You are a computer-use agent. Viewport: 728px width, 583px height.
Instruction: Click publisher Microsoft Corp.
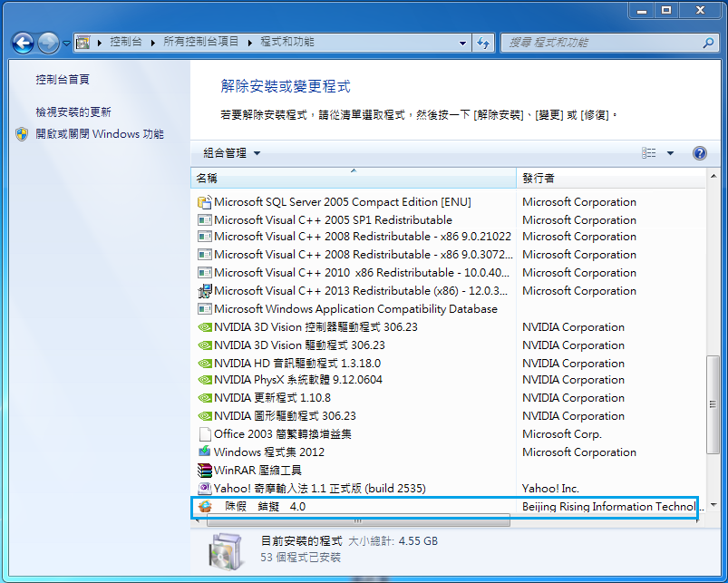pos(562,434)
